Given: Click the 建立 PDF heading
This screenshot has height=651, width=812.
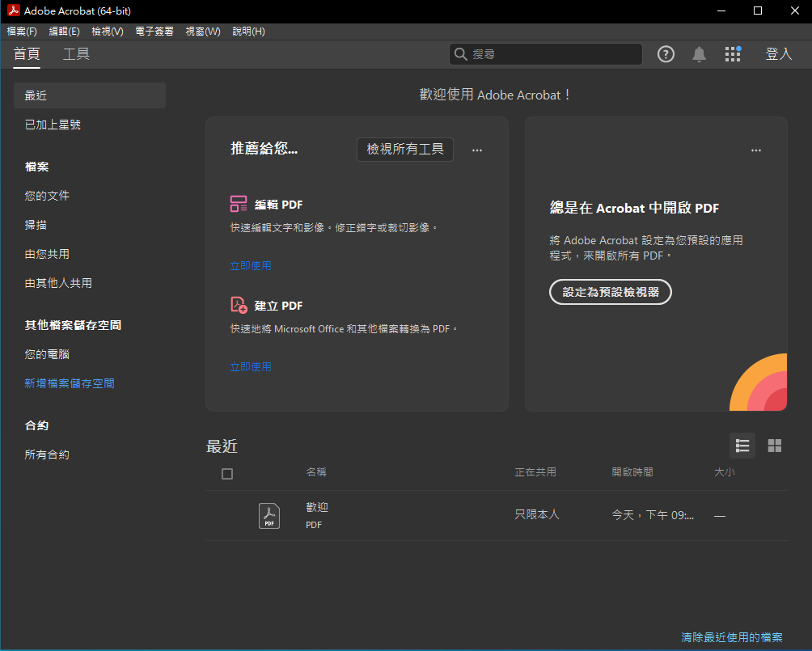Looking at the screenshot, I should tap(278, 306).
